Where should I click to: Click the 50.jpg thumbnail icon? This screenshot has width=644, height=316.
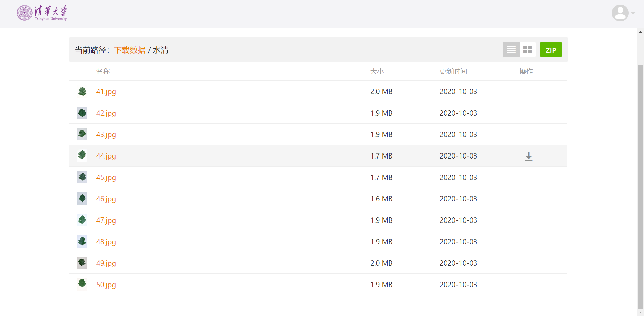(x=82, y=285)
